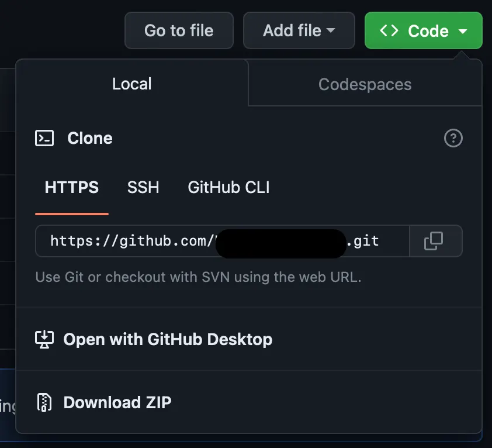Switch to the Local tab
Viewport: 492px width, 448px height.
click(x=132, y=84)
